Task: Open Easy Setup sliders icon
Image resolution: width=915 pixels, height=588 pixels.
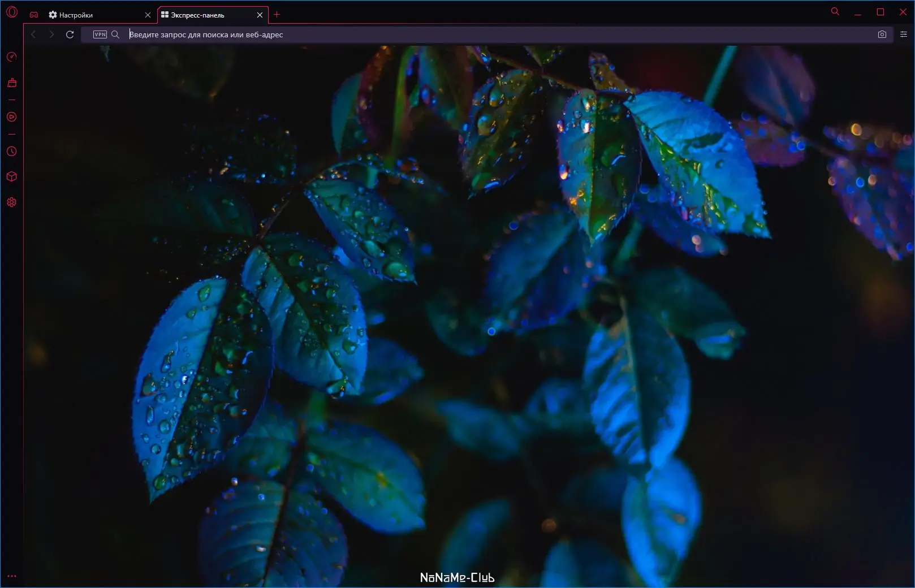Action: [x=903, y=34]
